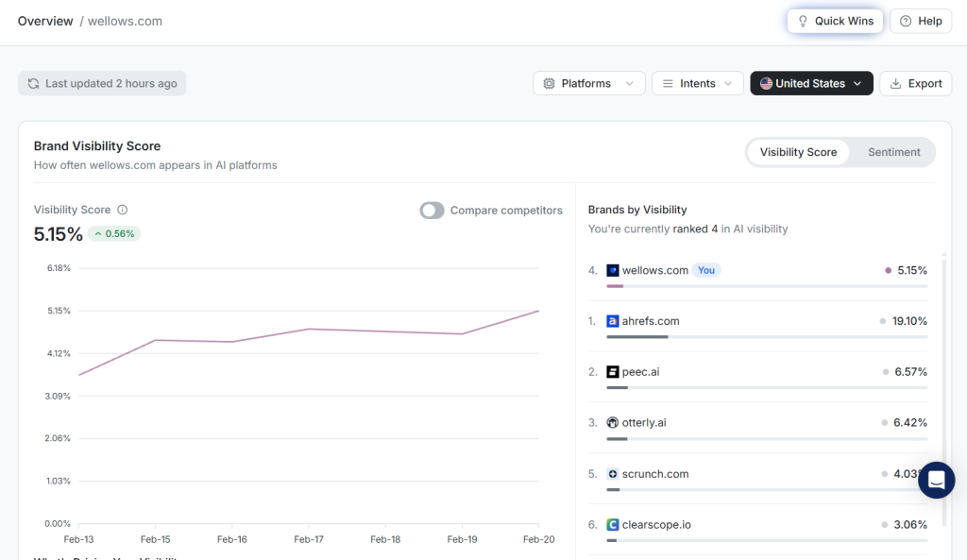This screenshot has height=560, width=967.
Task: Click the refresh icon beside Last updated
Action: 33,84
